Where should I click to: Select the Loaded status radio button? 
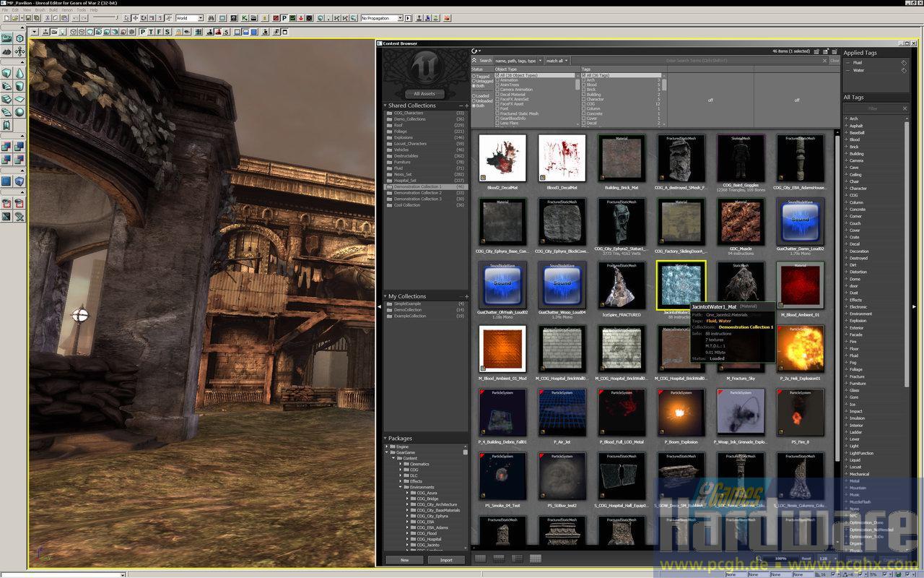click(x=474, y=96)
